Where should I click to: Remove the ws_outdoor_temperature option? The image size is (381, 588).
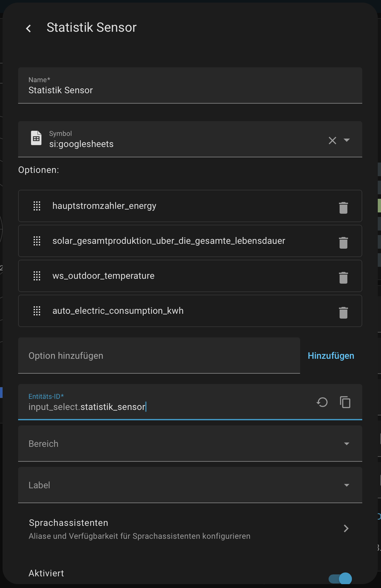click(343, 278)
